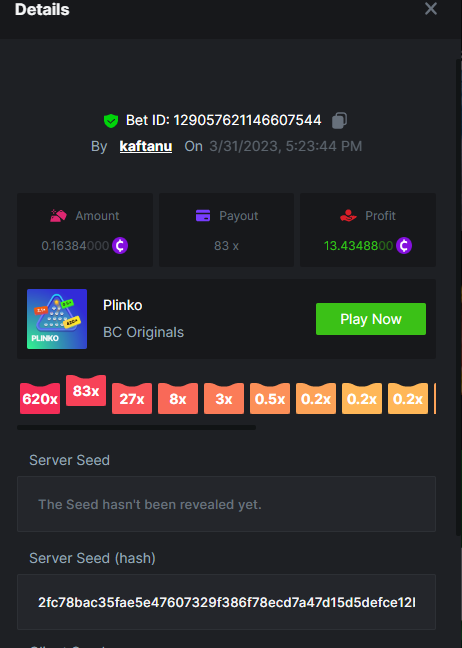Click the purple Payout card icon
The height and width of the screenshot is (648, 462).
(x=203, y=215)
